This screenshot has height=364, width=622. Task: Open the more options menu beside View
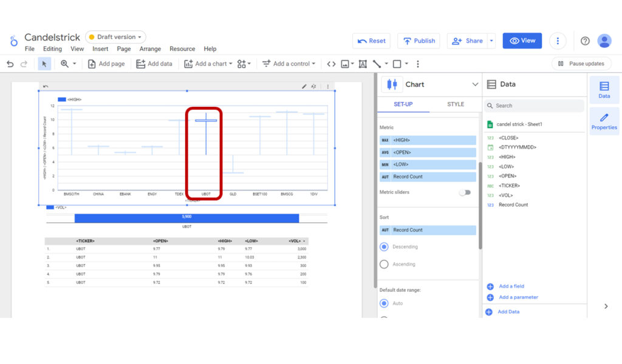(x=558, y=41)
